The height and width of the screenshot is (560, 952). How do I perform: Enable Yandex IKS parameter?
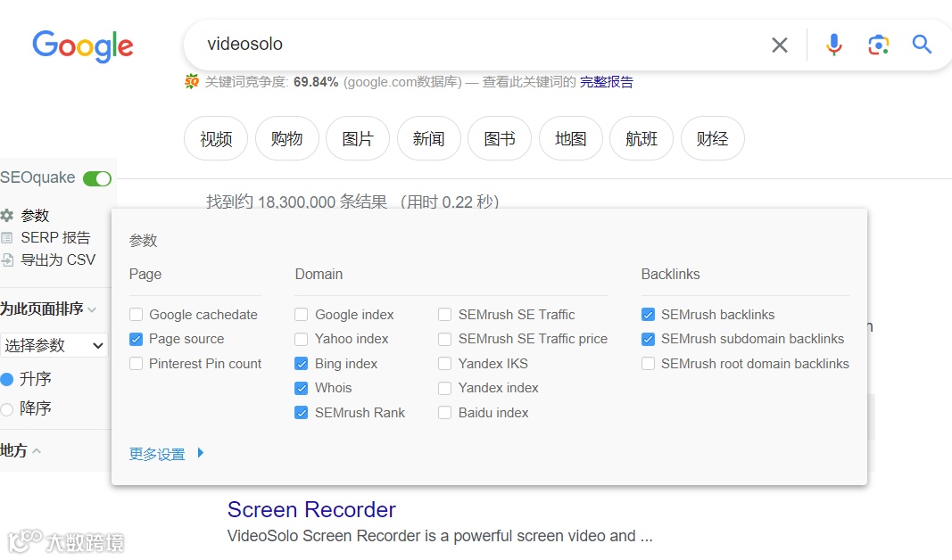pyautogui.click(x=445, y=364)
